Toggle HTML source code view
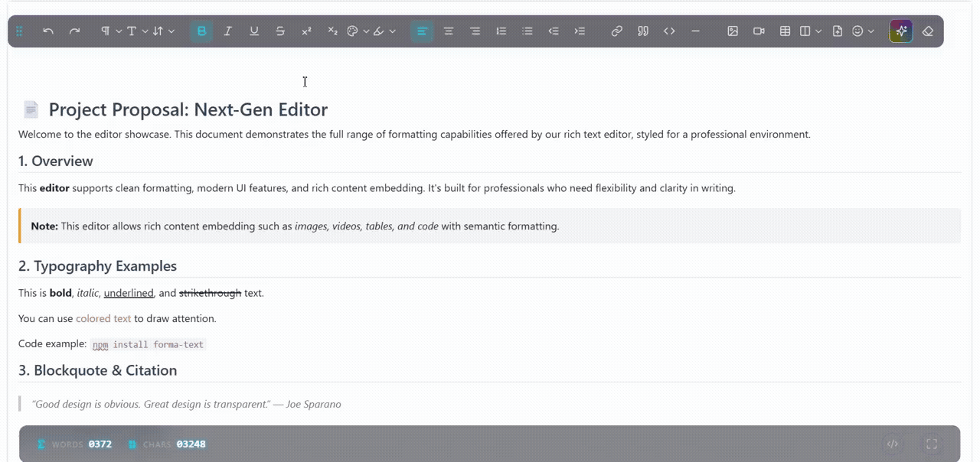980x462 pixels. pyautogui.click(x=892, y=444)
